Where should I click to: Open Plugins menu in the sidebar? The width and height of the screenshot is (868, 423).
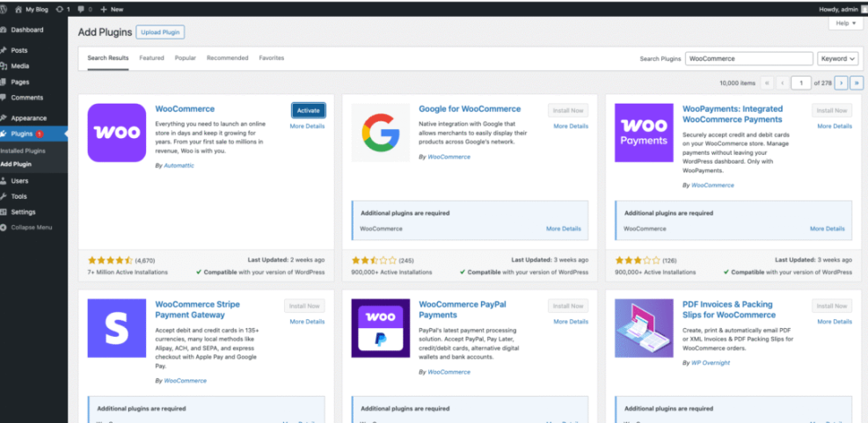click(33, 134)
